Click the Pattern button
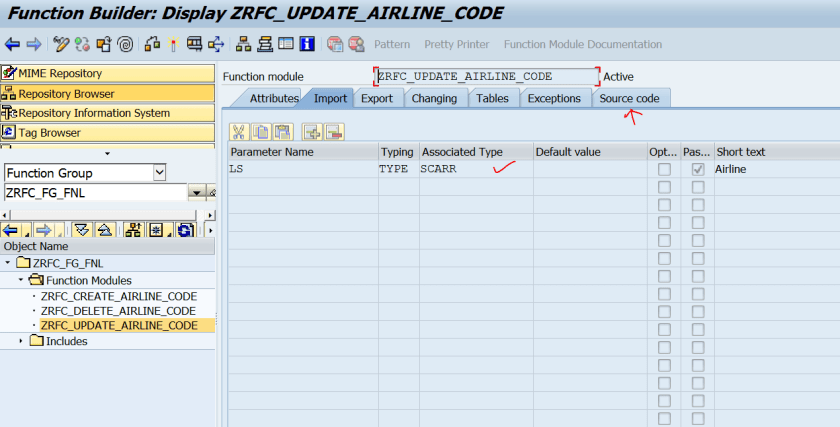The height and width of the screenshot is (427, 840). point(392,44)
